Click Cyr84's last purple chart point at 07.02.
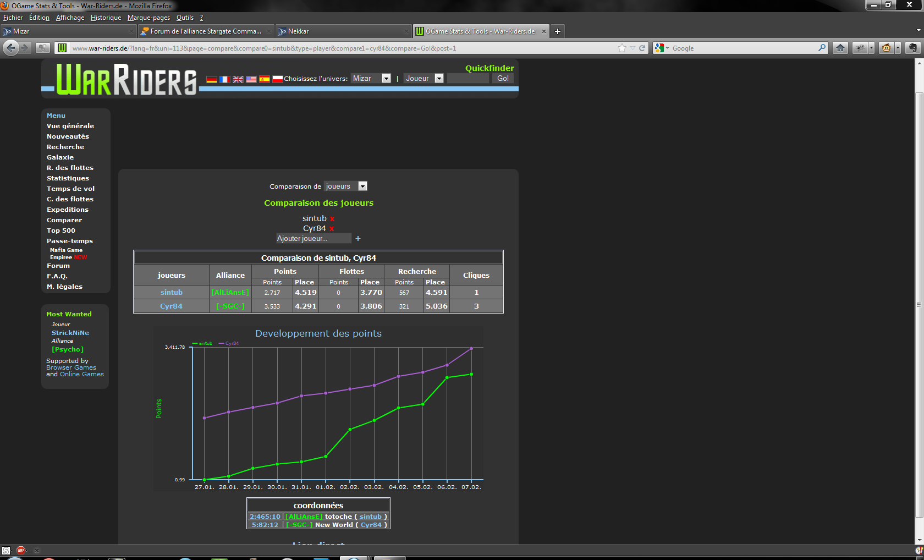 [x=471, y=348]
